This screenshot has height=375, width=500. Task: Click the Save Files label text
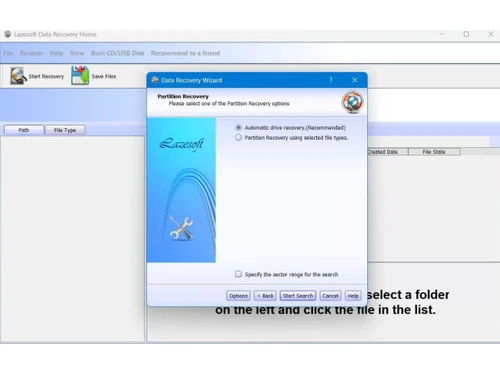click(x=104, y=76)
